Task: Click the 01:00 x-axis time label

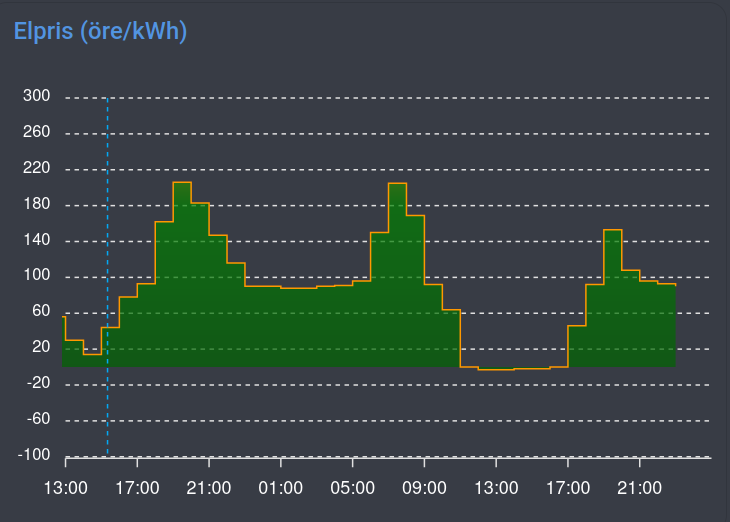Action: (x=281, y=489)
